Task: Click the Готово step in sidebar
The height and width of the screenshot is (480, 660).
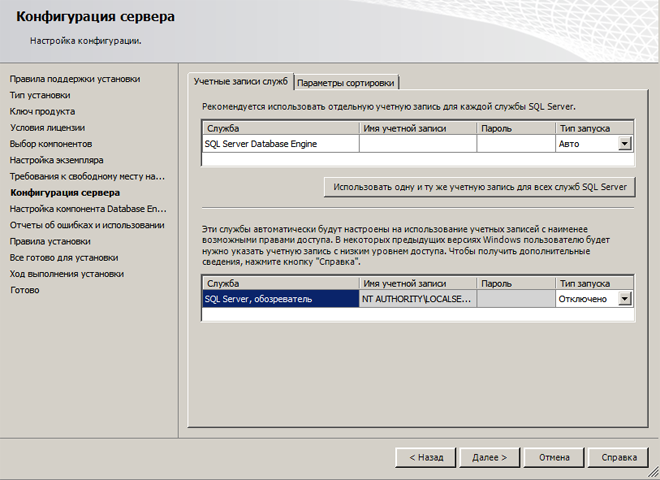Action: 24,290
